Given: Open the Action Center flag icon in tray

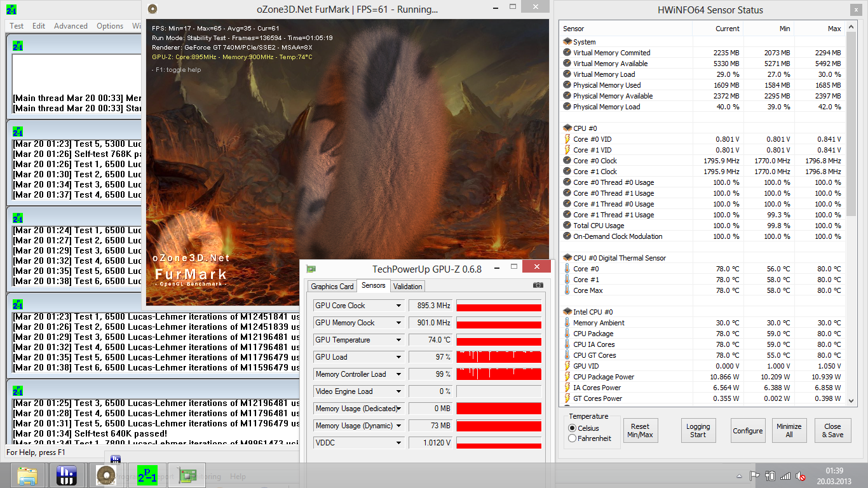Looking at the screenshot, I should [755, 476].
